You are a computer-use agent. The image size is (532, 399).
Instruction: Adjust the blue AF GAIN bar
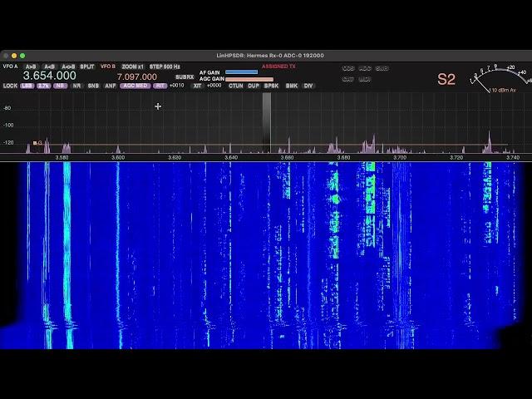(242, 72)
